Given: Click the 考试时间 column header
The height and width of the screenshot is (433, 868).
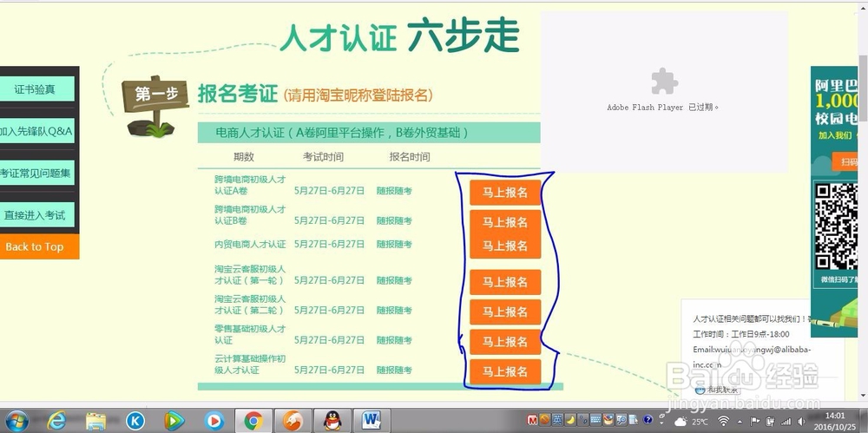Looking at the screenshot, I should (x=323, y=157).
